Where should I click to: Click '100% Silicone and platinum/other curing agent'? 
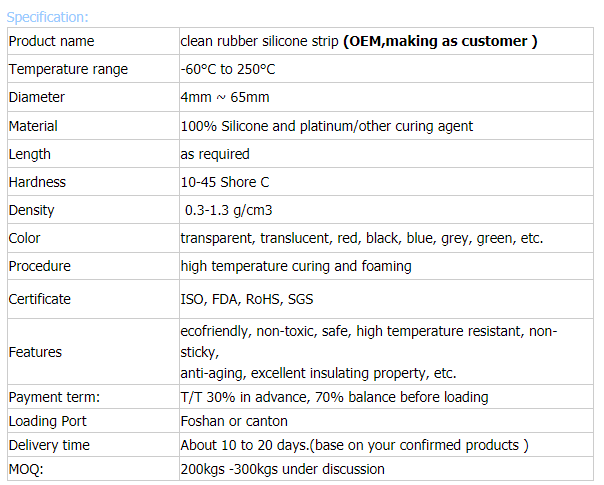pyautogui.click(x=327, y=126)
